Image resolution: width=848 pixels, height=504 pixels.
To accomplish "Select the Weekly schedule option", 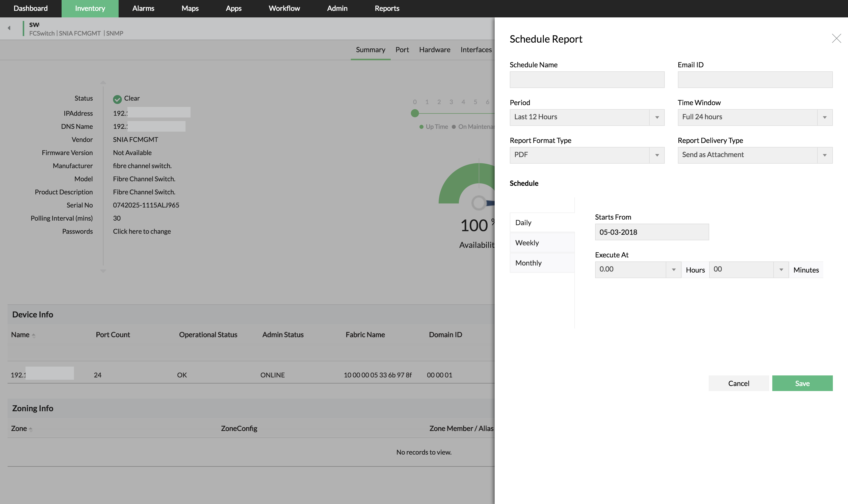I will pyautogui.click(x=542, y=243).
